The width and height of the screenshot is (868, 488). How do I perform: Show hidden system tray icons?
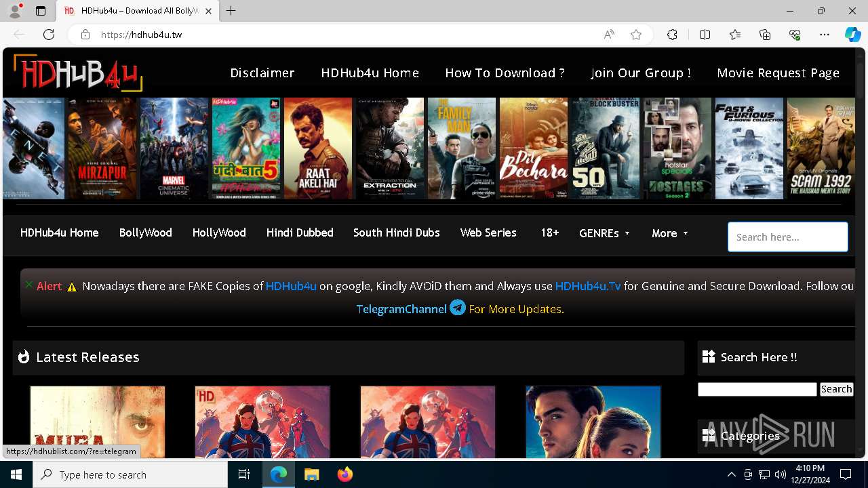click(731, 474)
